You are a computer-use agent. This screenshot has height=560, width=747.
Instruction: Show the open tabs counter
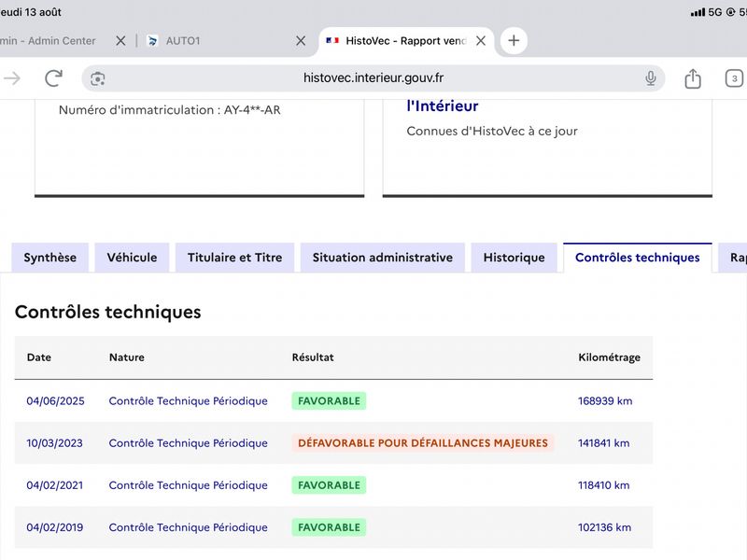pyautogui.click(x=734, y=78)
